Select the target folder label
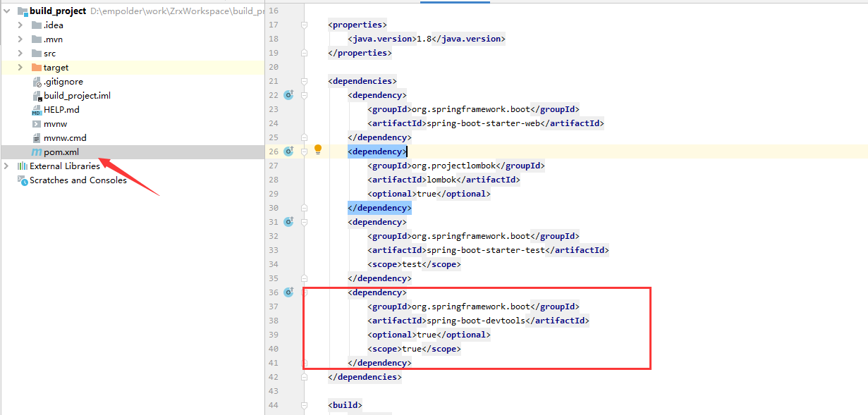Viewport: 868px width, 415px height. [x=56, y=68]
